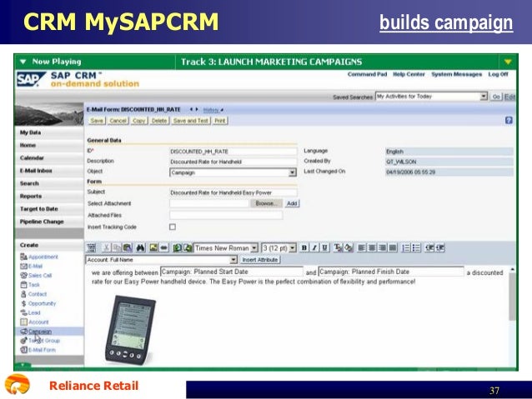
Task: Click the Print button
Action: point(220,121)
